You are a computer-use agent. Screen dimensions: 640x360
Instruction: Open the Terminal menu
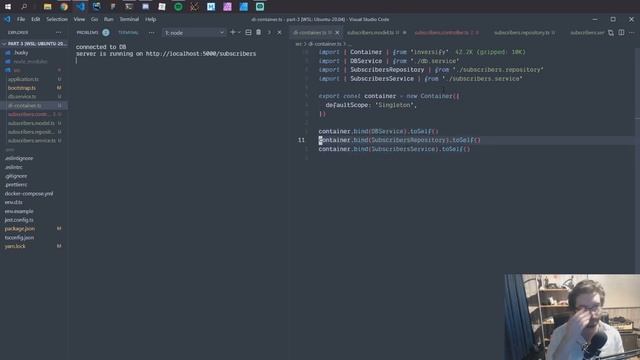pyautogui.click(x=129, y=19)
